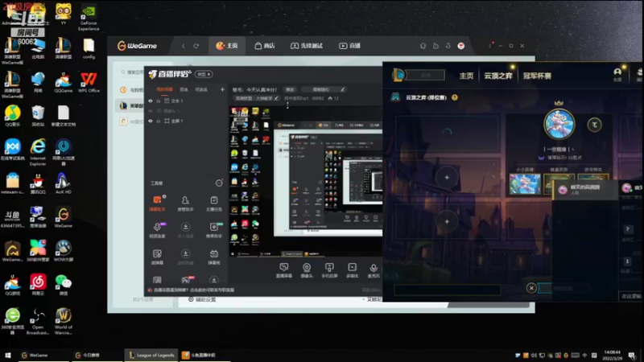This screenshot has height=362, width=644.
Task: Select the 文本 1 source row
Action: coord(186,101)
